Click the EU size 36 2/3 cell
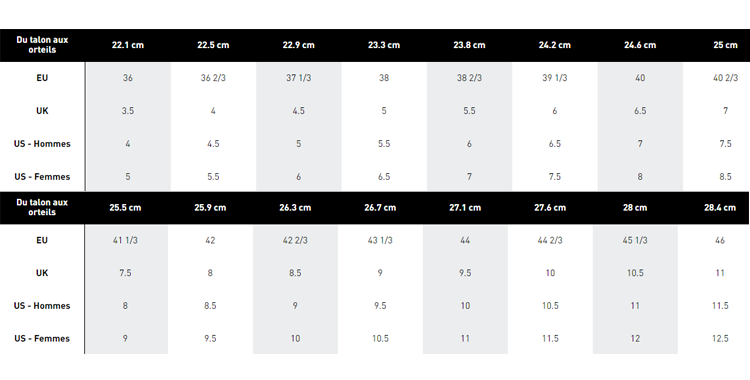This screenshot has height=380, width=750. pyautogui.click(x=213, y=78)
